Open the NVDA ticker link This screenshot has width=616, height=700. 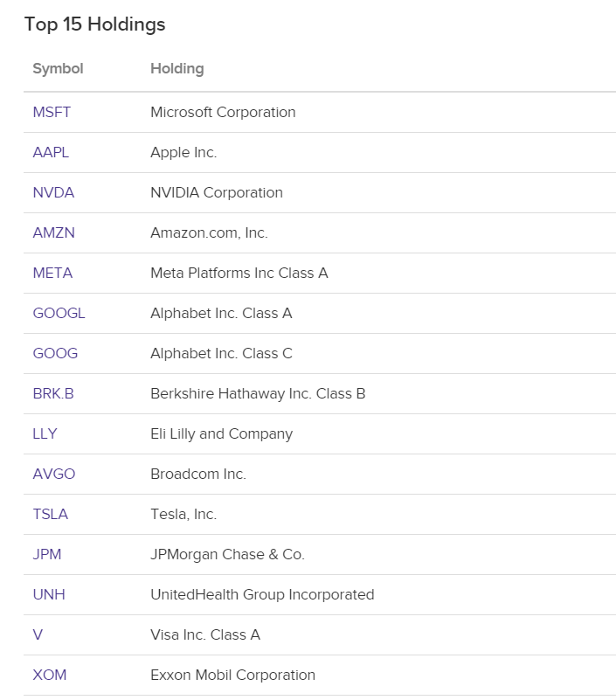(53, 192)
